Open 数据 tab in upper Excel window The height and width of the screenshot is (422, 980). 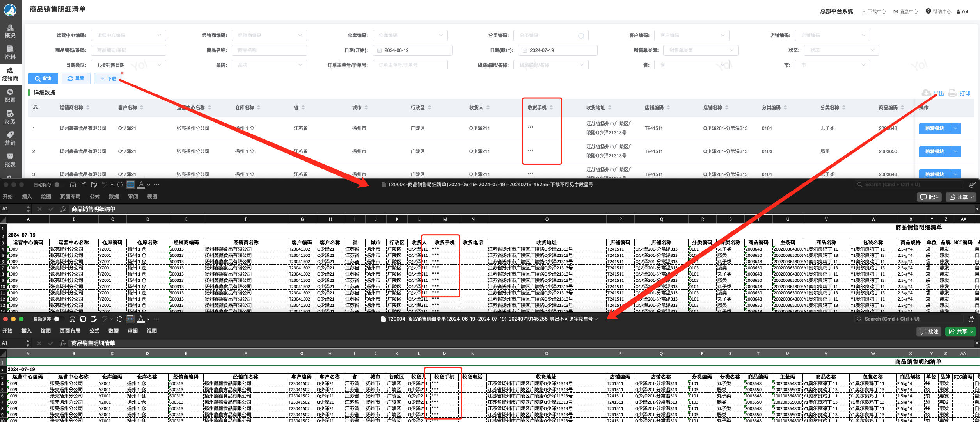point(114,196)
